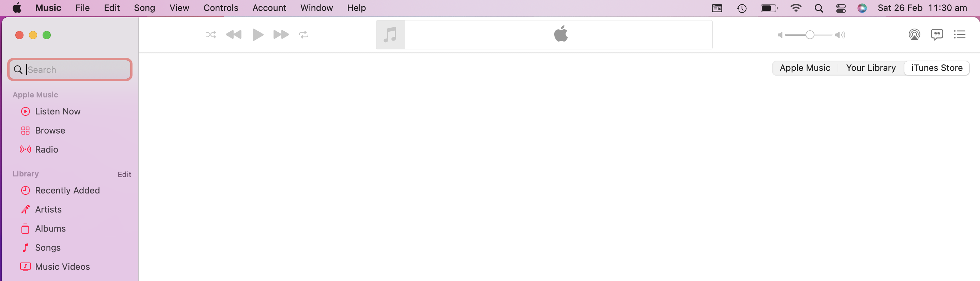
Task: Skip to the next track
Action: (281, 35)
